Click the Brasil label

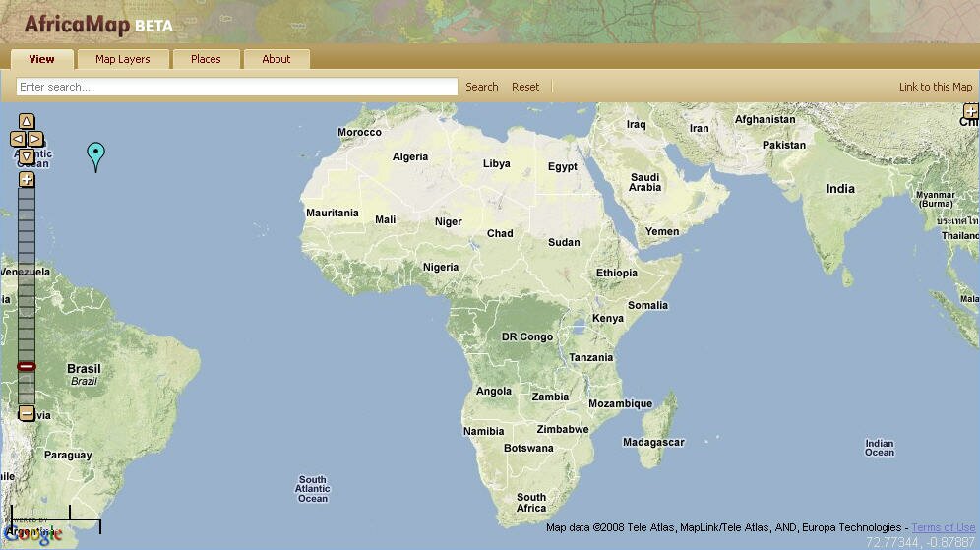click(84, 369)
